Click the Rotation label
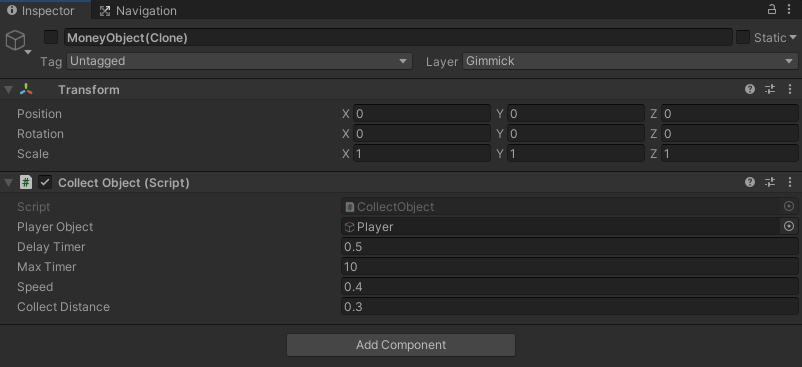Image resolution: width=802 pixels, height=367 pixels. tap(40, 133)
